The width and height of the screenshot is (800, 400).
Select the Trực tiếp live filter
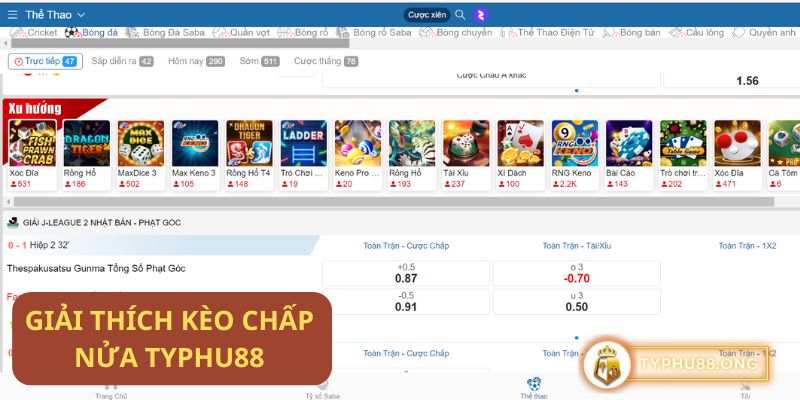tap(45, 61)
